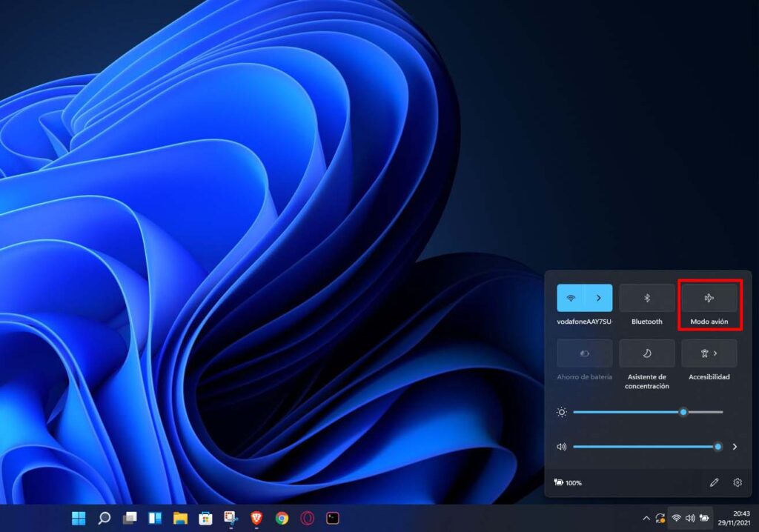Expand the Wi-Fi network list chevron
Screen dimensions: 759x532
coord(600,298)
